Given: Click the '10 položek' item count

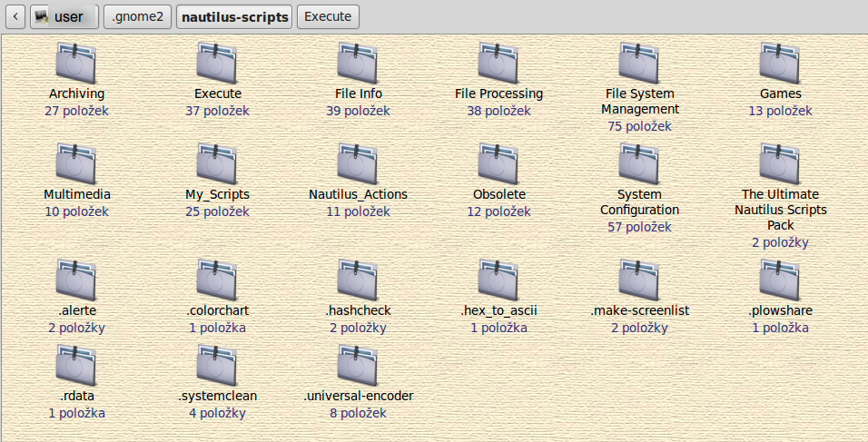Looking at the screenshot, I should click(x=76, y=211).
